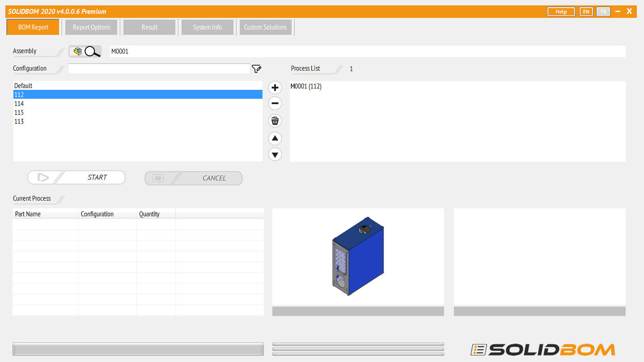The height and width of the screenshot is (362, 644).
Task: Click the assembly 3D preview thumbnail
Action: [x=358, y=257]
